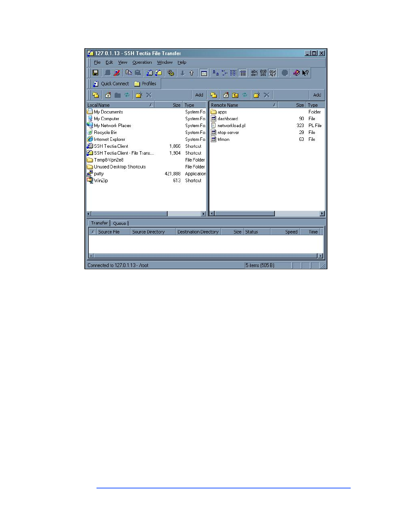The height and width of the screenshot is (532, 411).
Task: Open the Window menu
Action: tap(165, 62)
